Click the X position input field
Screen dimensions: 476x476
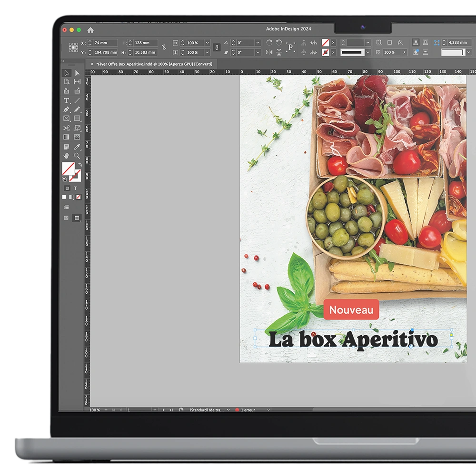pos(105,43)
